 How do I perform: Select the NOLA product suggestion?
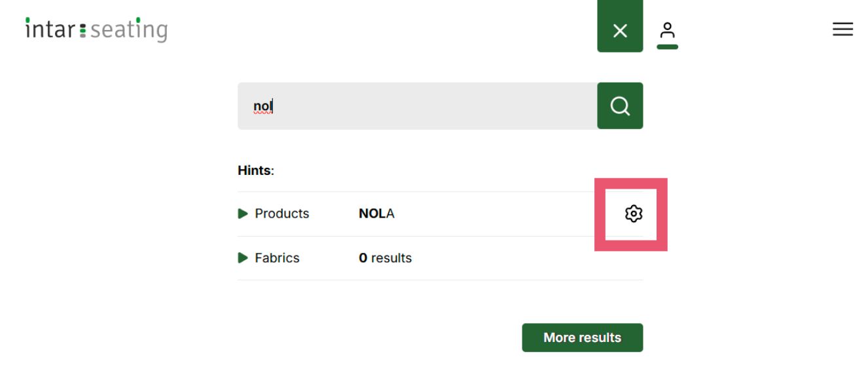coord(376,214)
